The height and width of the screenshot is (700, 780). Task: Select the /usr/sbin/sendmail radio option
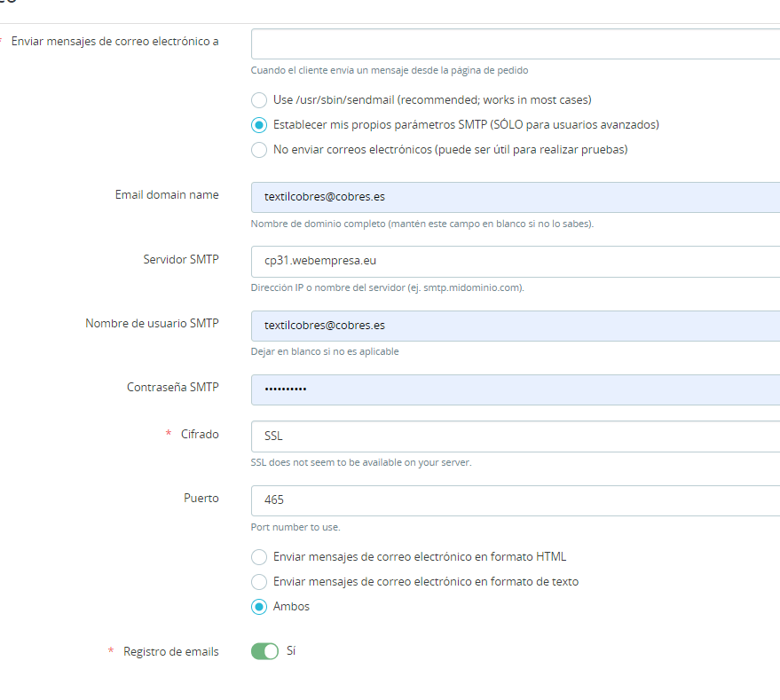259,100
